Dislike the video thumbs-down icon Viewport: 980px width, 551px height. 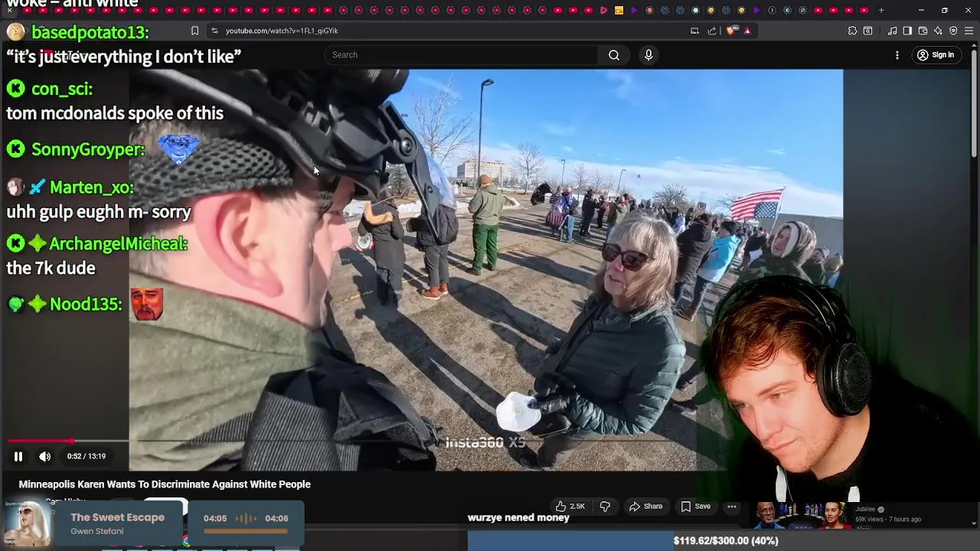tap(605, 506)
